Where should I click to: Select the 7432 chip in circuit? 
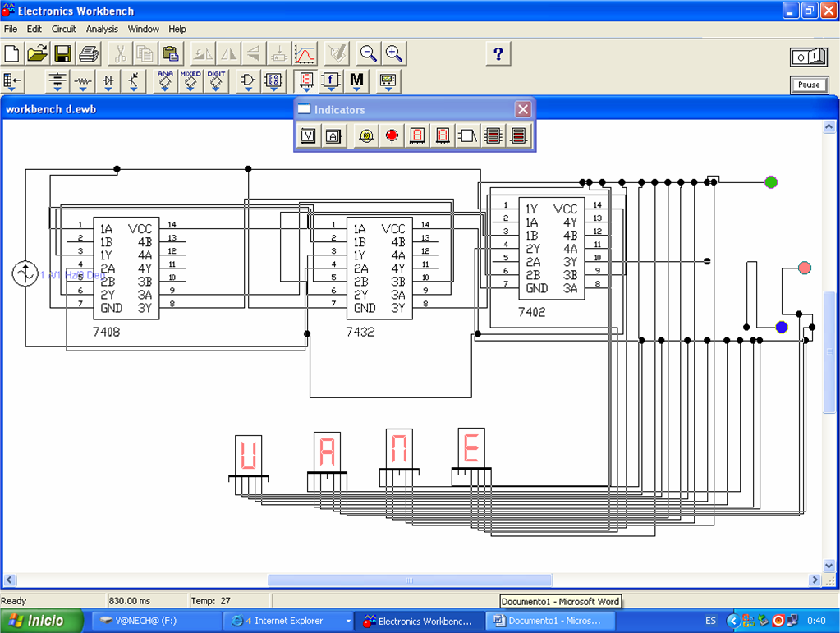coord(379,268)
